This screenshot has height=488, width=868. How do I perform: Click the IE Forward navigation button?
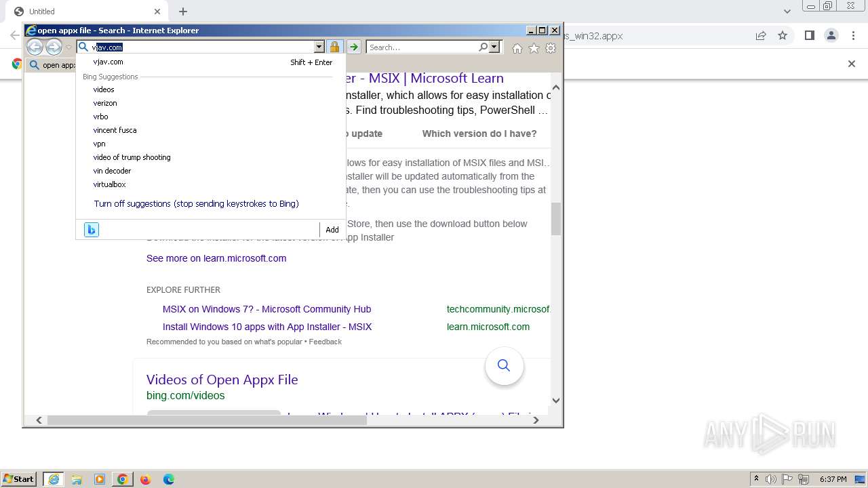pos(54,47)
